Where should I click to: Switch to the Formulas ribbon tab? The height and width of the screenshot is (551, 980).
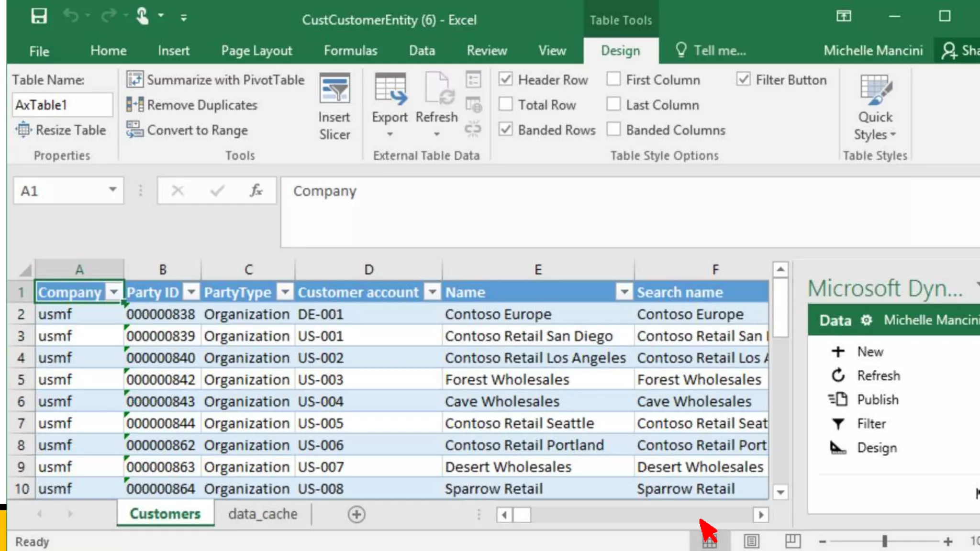(x=350, y=51)
